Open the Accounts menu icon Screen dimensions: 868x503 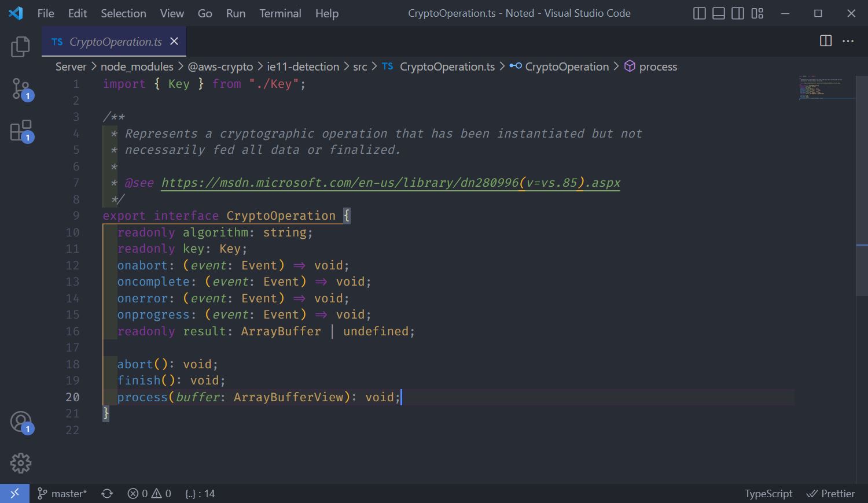pyautogui.click(x=21, y=422)
